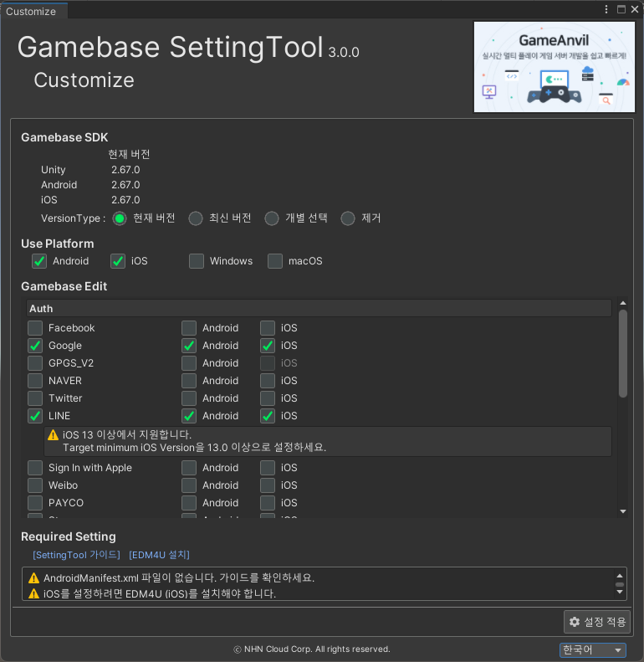Screen dimensions: 644x662
Task: Check GPGS_V2's Android checkbox
Action: 189,363
